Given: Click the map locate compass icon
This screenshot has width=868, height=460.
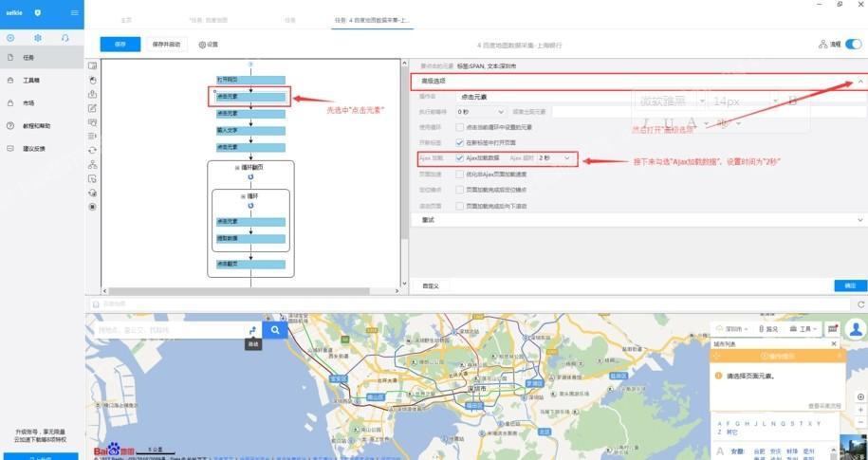Looking at the screenshot, I should tap(860, 396).
